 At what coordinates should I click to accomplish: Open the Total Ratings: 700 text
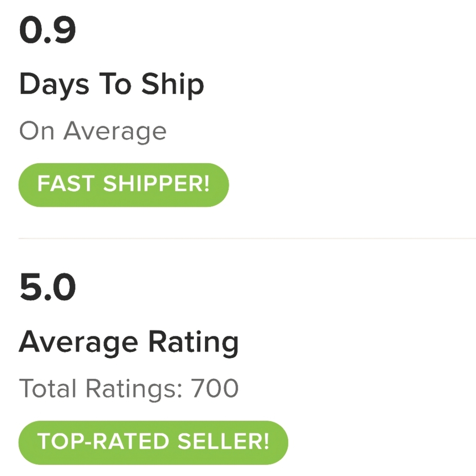[x=129, y=389]
